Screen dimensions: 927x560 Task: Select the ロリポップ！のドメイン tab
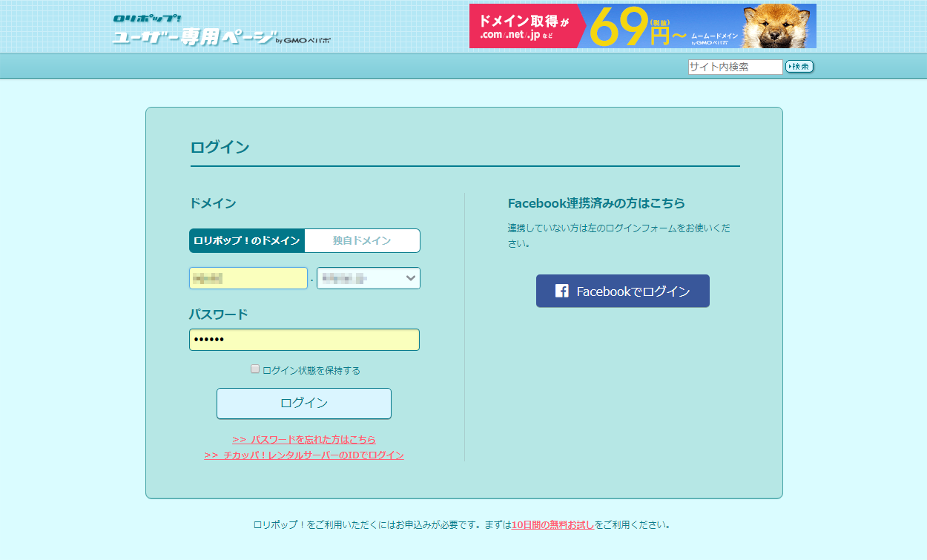click(247, 240)
